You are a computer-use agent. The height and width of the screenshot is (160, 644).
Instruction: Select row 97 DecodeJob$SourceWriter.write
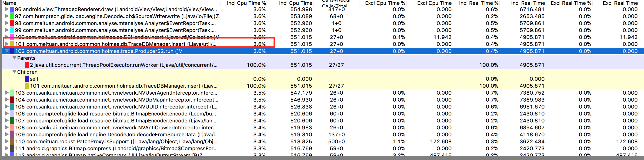pyautogui.click(x=323, y=16)
